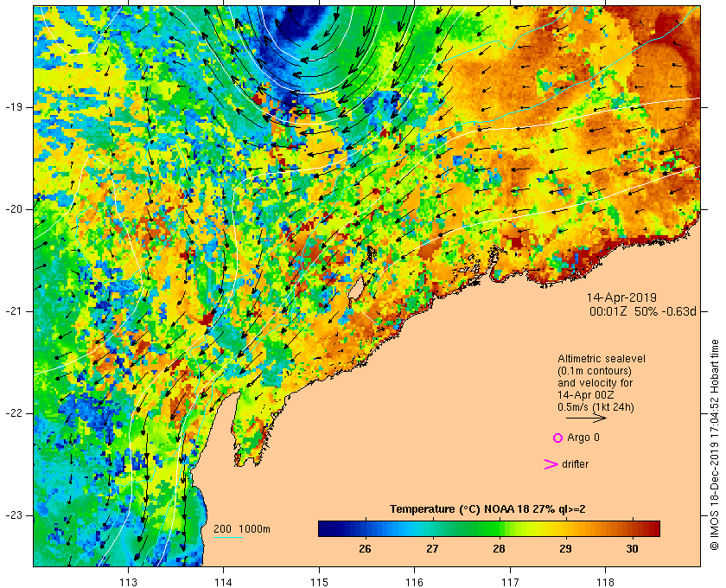Click the small white island near 115.4 longitude

click(x=355, y=290)
